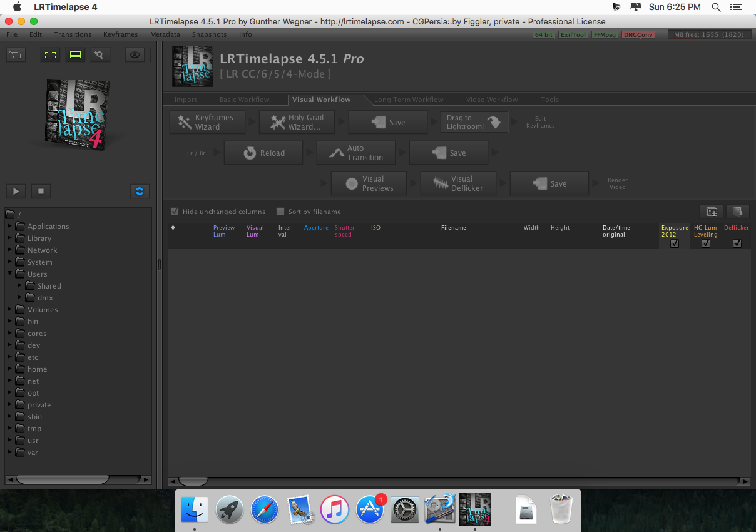Image resolution: width=756 pixels, height=532 pixels.
Task: Expand the Network folder arrow
Action: click(10, 250)
